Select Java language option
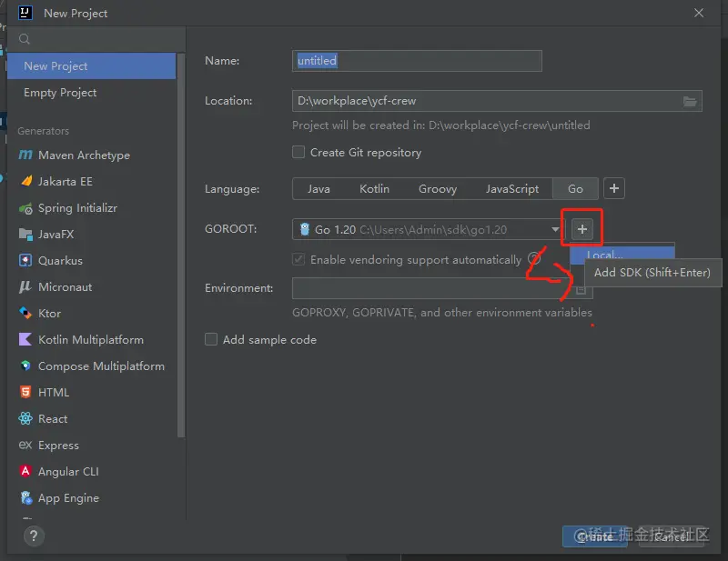The width and height of the screenshot is (728, 561). [319, 189]
